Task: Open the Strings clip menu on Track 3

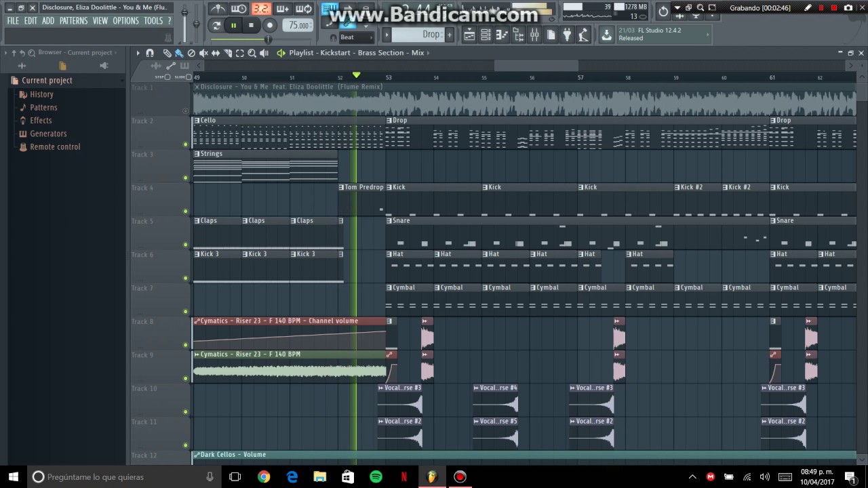Action: click(x=197, y=154)
